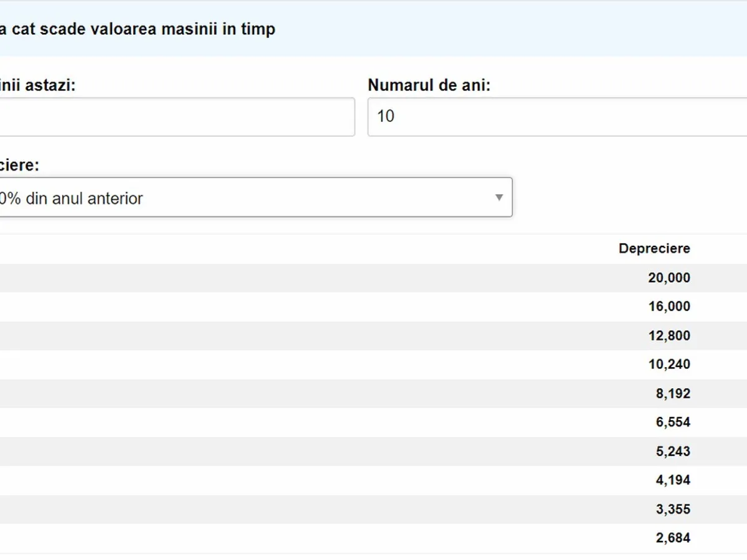Click the 'Numarul de ani:' label

pos(429,85)
